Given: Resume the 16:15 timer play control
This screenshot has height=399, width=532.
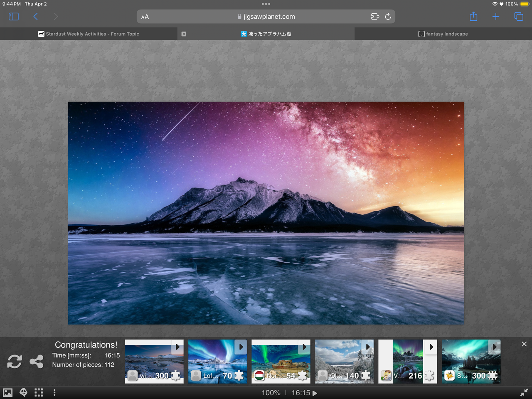Looking at the screenshot, I should tap(315, 393).
